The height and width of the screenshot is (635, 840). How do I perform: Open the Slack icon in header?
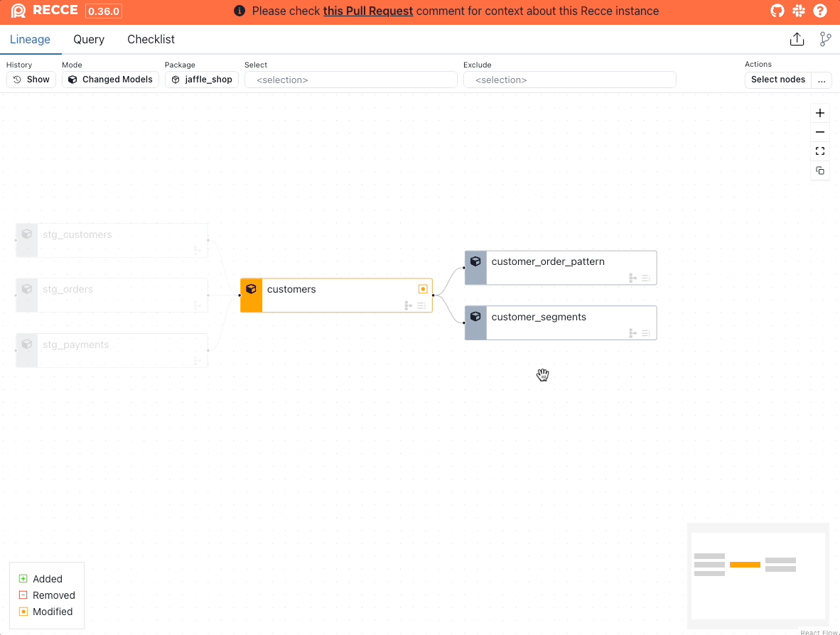[799, 11]
